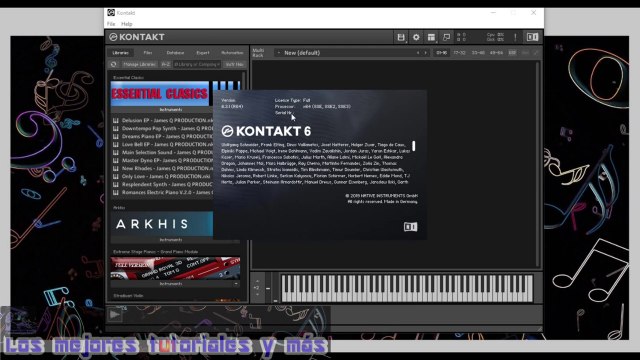Open the Help menu

(x=127, y=24)
